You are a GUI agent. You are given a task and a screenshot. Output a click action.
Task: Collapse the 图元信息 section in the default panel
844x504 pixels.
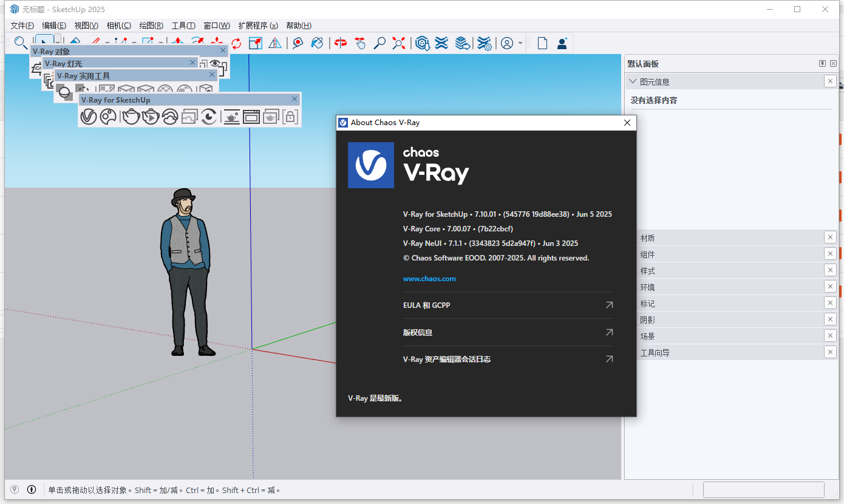coord(633,81)
